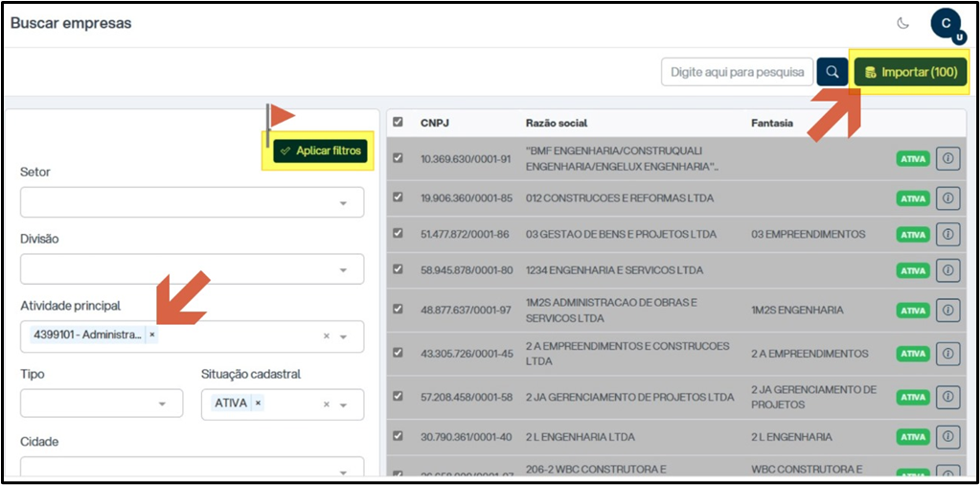Clear all Atividade principal selections
The image size is (980, 485).
tap(326, 336)
